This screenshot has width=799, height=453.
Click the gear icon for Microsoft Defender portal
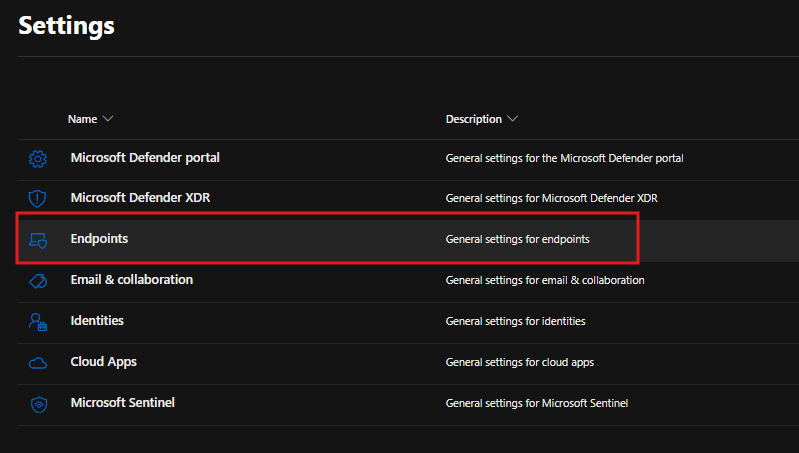click(38, 159)
